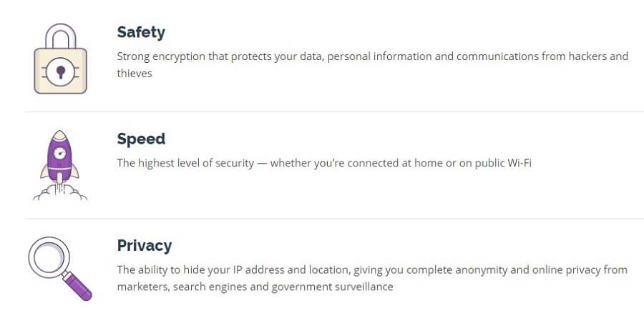Click the padlock Safety icon
Viewport: 644px width, 313px height.
60,59
